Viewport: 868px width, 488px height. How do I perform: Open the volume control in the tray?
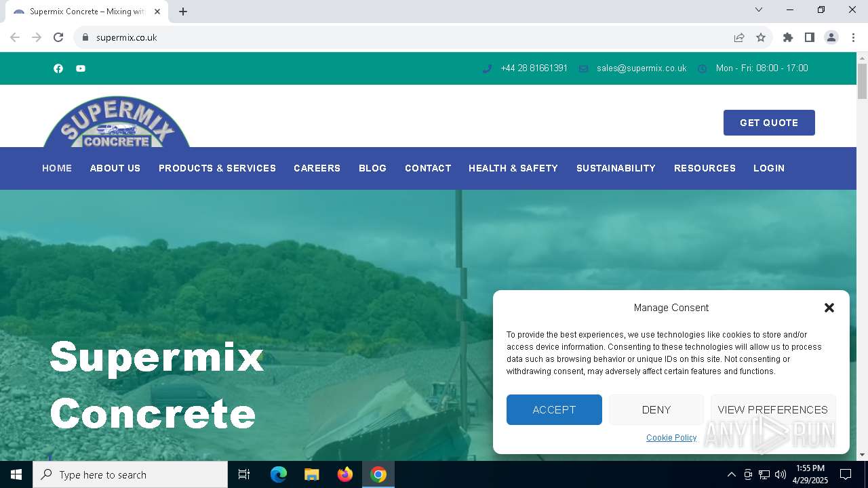(x=781, y=474)
